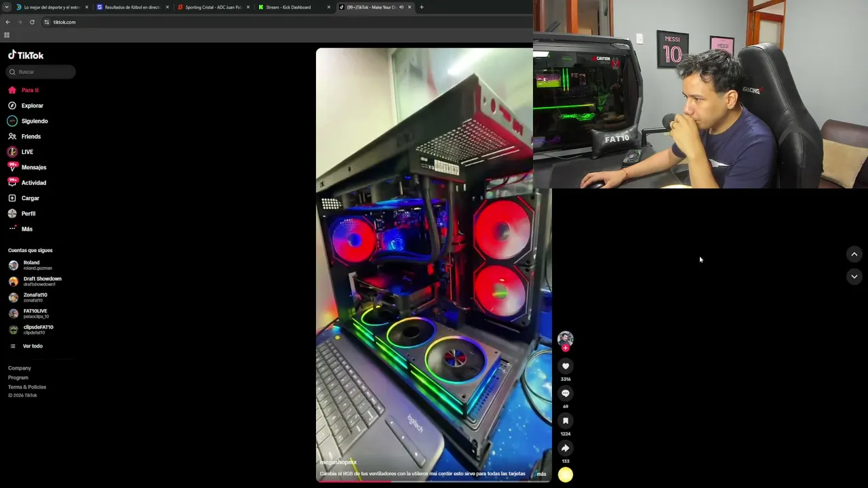Click the 1224 saves count
Screen dimensions: 868x488
pyautogui.click(x=566, y=434)
